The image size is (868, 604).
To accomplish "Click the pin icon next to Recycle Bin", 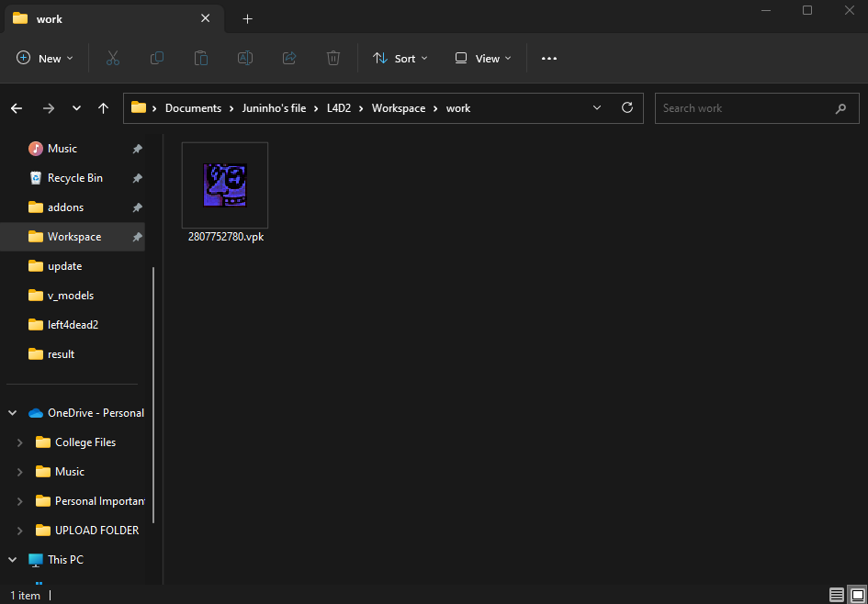I will click(x=137, y=178).
